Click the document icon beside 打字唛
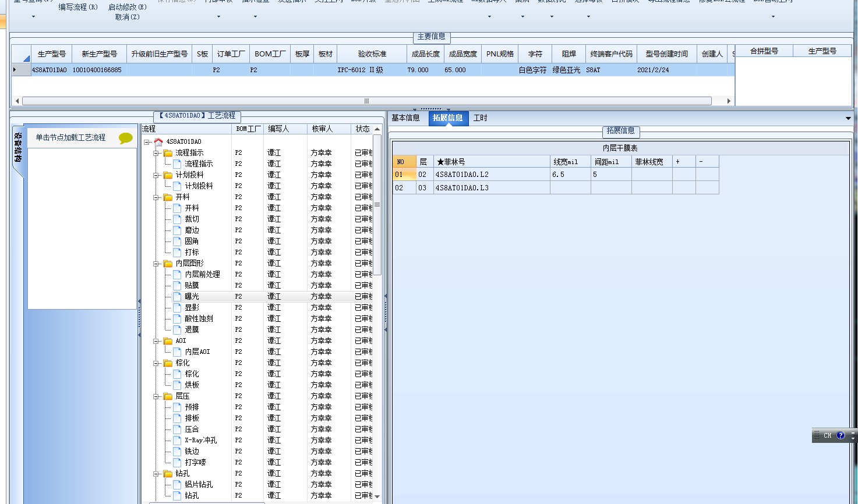The height and width of the screenshot is (504, 858). (177, 463)
